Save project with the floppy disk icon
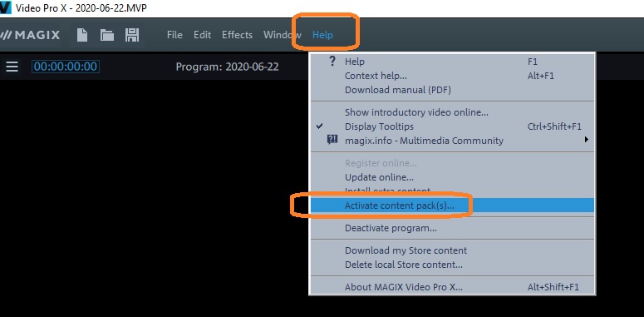 click(x=132, y=35)
